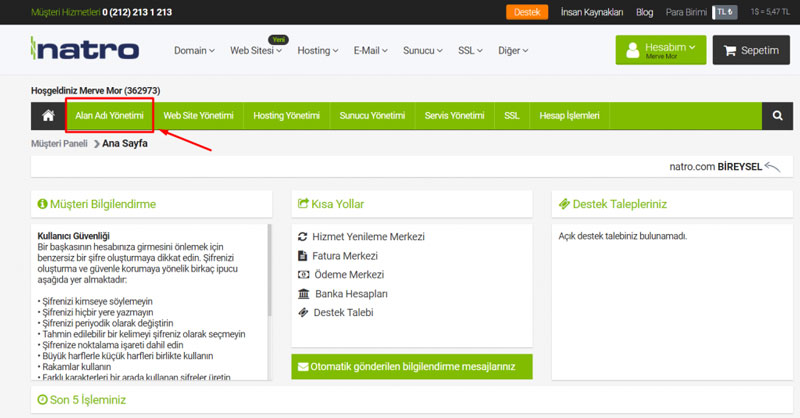Open Sunucu Yönetimi tab

pyautogui.click(x=372, y=116)
